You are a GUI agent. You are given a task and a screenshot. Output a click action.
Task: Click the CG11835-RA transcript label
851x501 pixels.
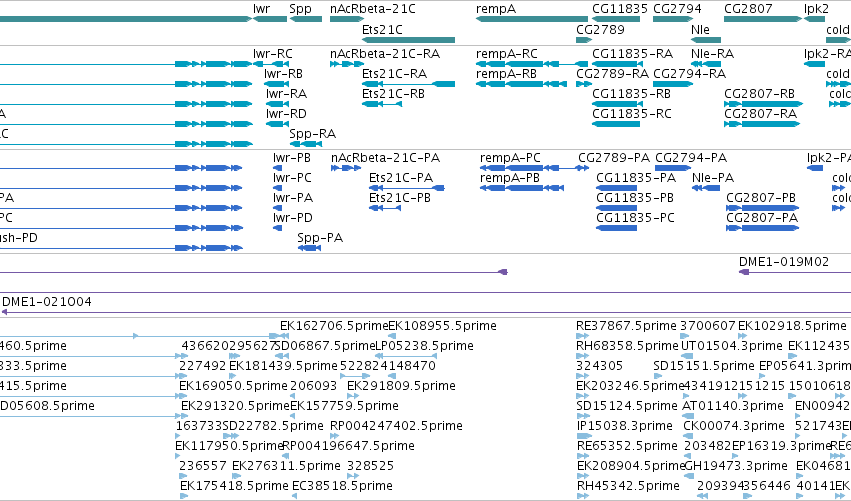point(632,54)
